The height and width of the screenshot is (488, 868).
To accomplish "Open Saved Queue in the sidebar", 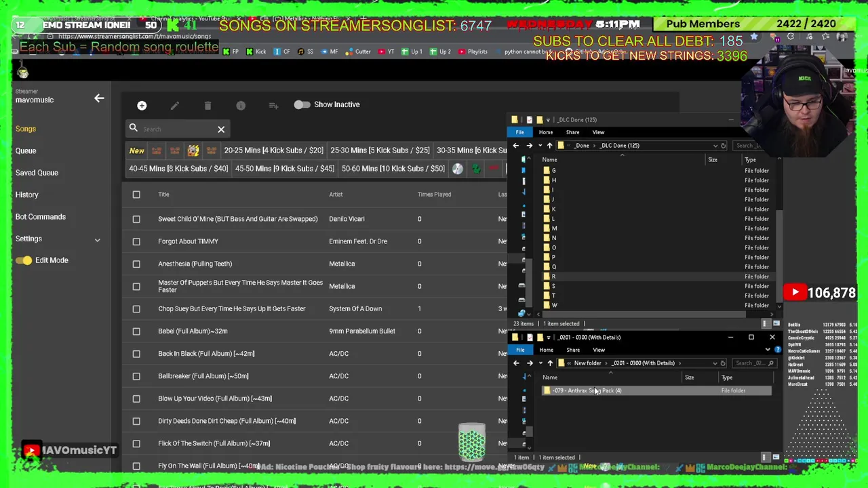I will pos(37,173).
